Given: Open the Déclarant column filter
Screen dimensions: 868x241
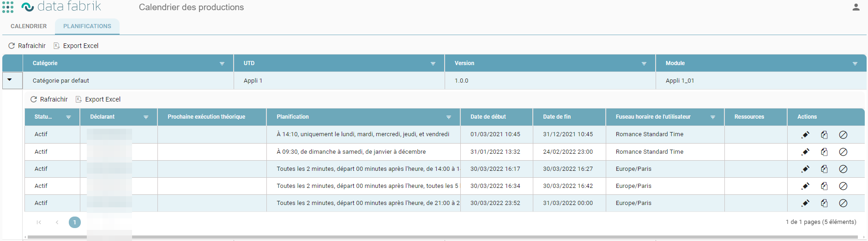Looking at the screenshot, I should coord(146,117).
